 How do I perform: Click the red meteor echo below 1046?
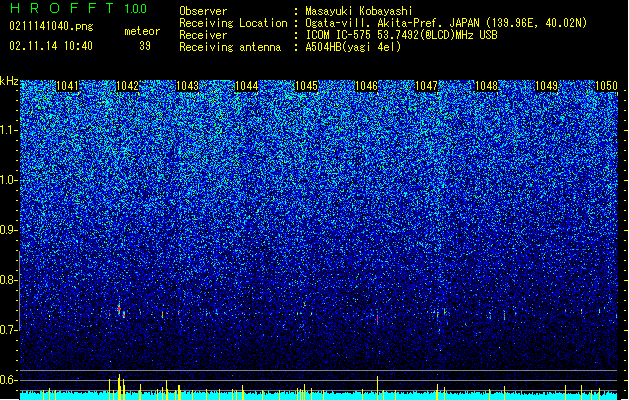tap(377, 319)
